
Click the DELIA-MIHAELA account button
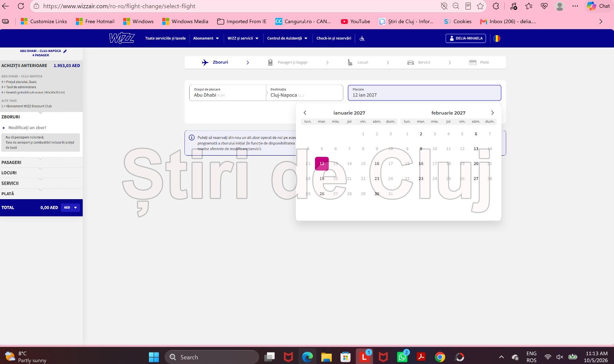465,38
